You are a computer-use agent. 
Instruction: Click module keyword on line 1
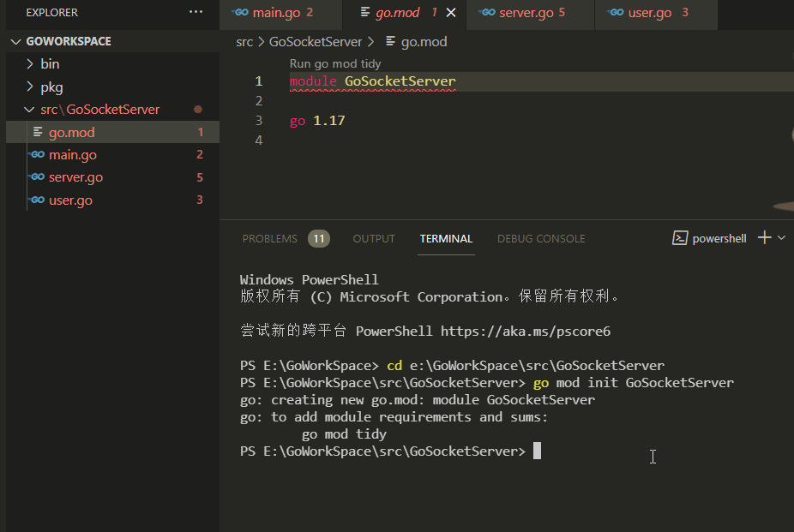tap(313, 81)
